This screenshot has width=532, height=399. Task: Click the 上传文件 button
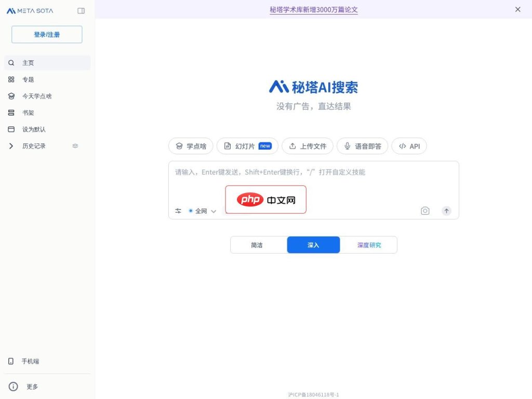(x=308, y=146)
